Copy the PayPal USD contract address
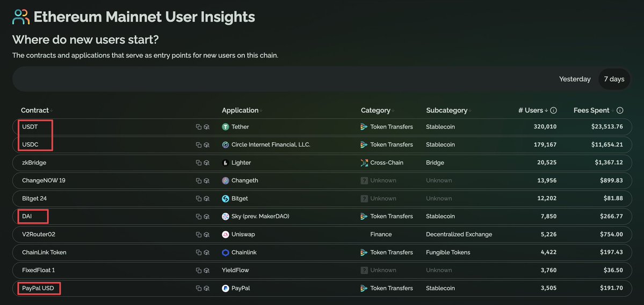 pyautogui.click(x=199, y=288)
